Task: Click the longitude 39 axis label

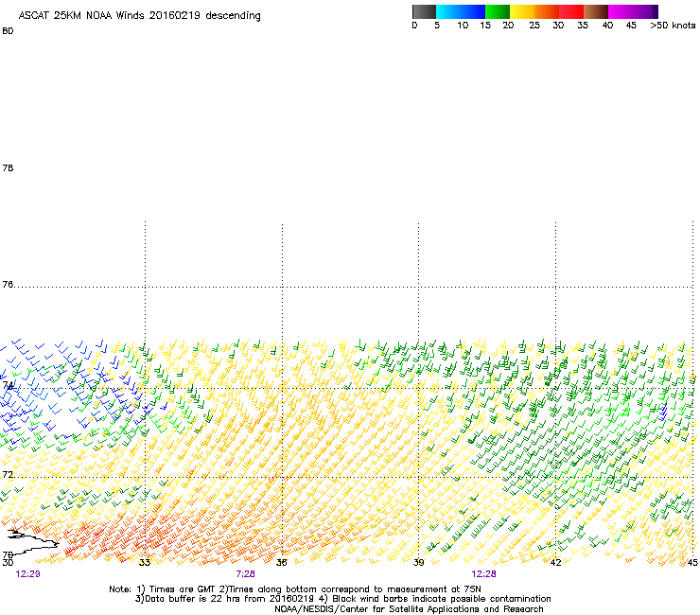Action: (x=418, y=563)
